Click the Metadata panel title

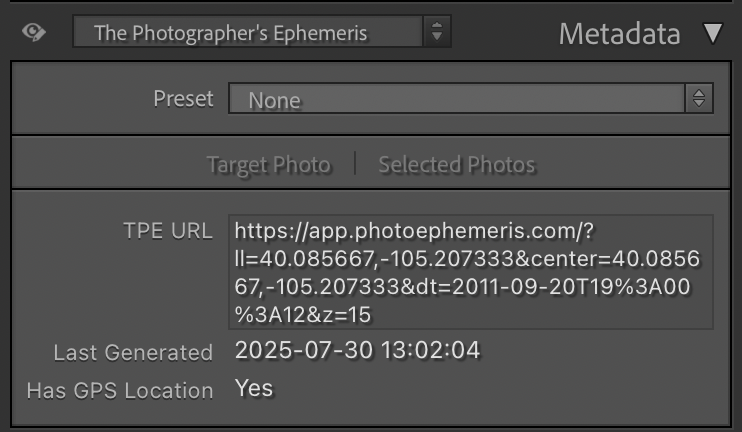point(619,34)
